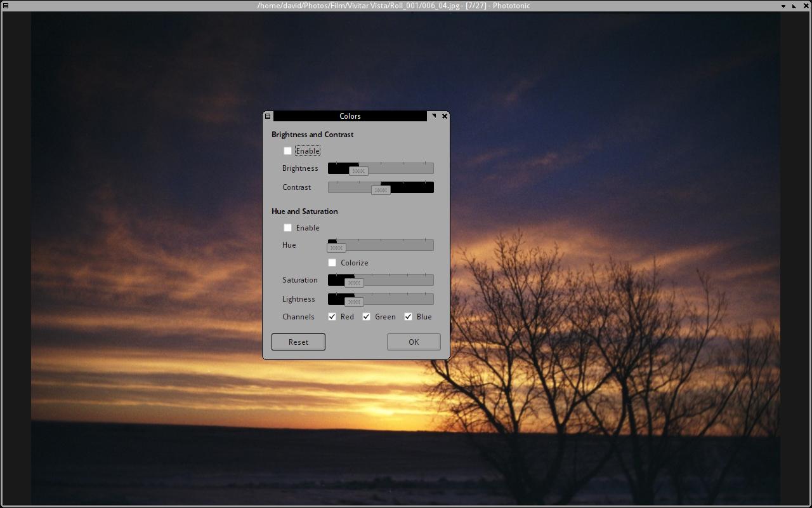Open the Colors dialog window menu icon
Image resolution: width=812 pixels, height=508 pixels.
coord(268,116)
